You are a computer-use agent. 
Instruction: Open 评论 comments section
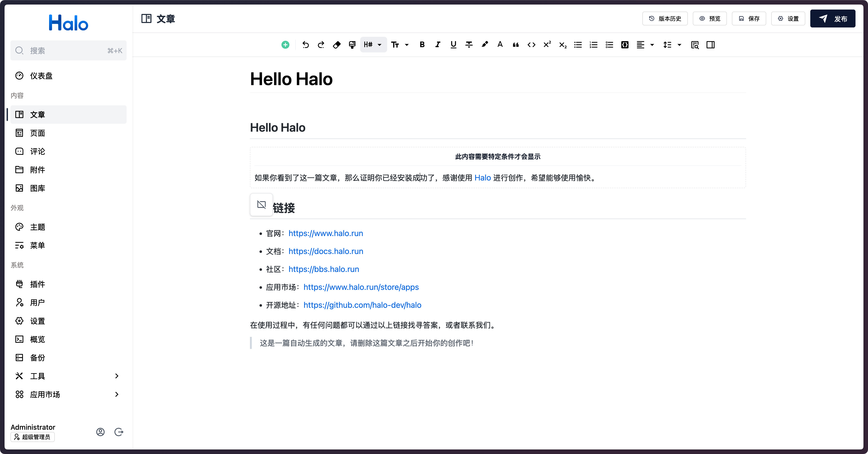68,151
